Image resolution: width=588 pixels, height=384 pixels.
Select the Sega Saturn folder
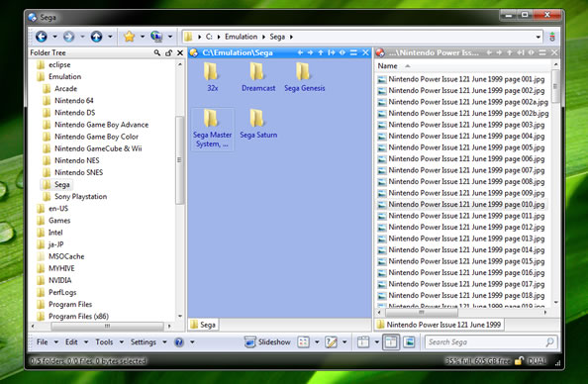pos(258,124)
